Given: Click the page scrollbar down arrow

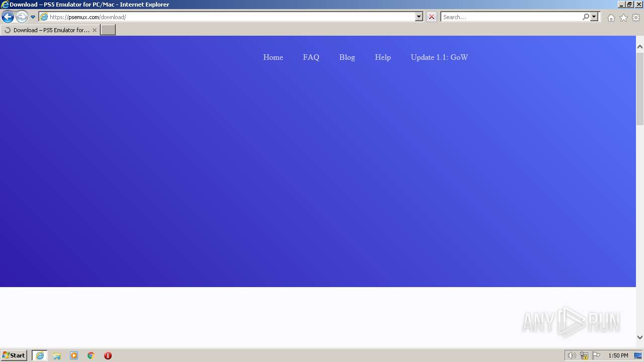Looking at the screenshot, I should [x=640, y=337].
